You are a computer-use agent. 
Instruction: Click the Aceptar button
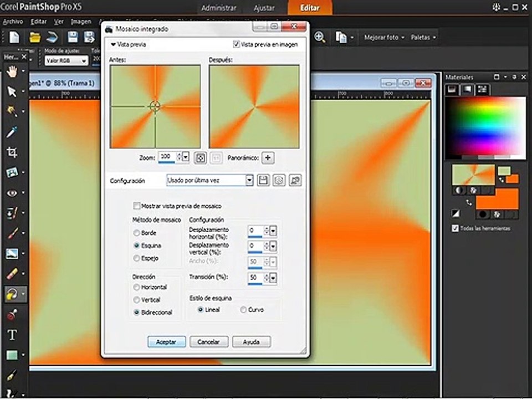coord(166,342)
